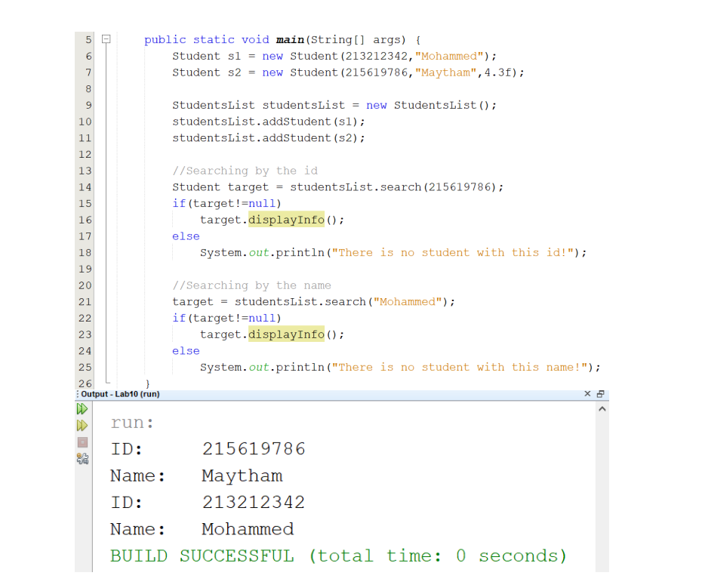Click the Stop build icon
The height and width of the screenshot is (588, 702).
pyautogui.click(x=82, y=442)
